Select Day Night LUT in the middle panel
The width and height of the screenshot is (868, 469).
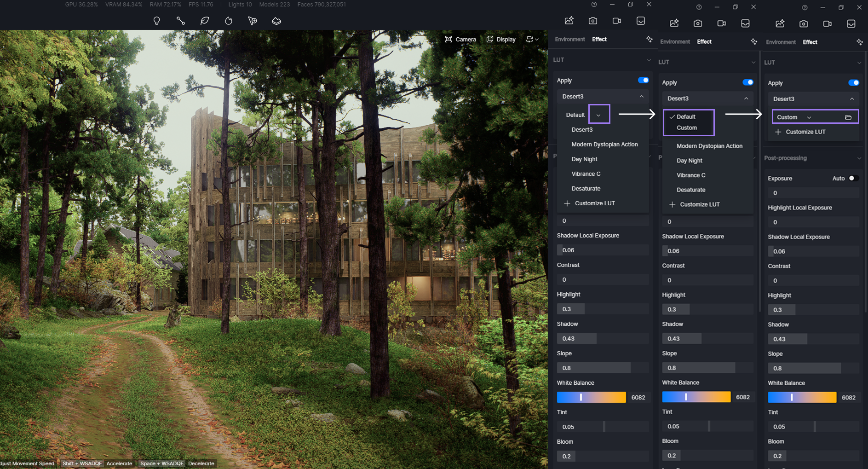click(690, 161)
